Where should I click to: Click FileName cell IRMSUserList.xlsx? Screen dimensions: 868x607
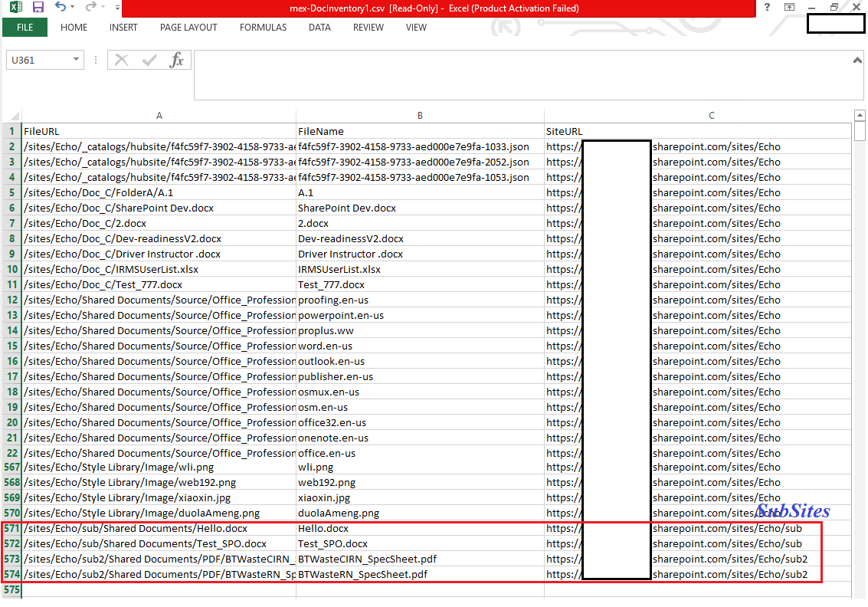point(420,269)
